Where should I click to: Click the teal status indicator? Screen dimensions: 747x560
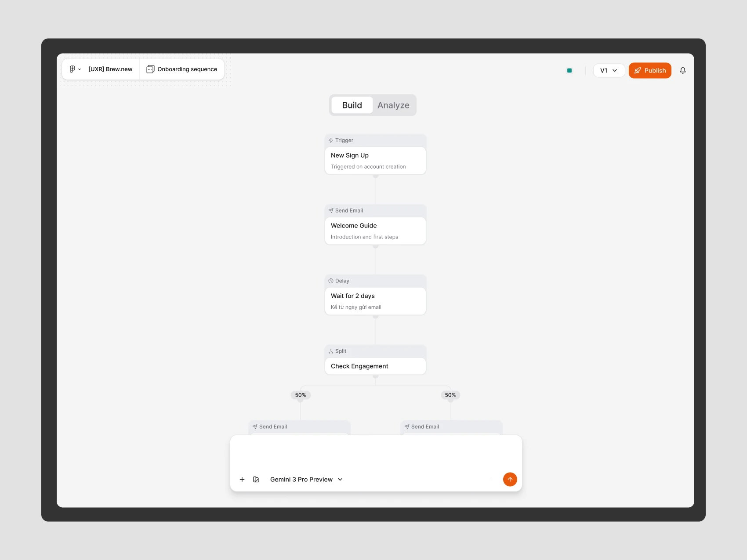[x=569, y=70]
